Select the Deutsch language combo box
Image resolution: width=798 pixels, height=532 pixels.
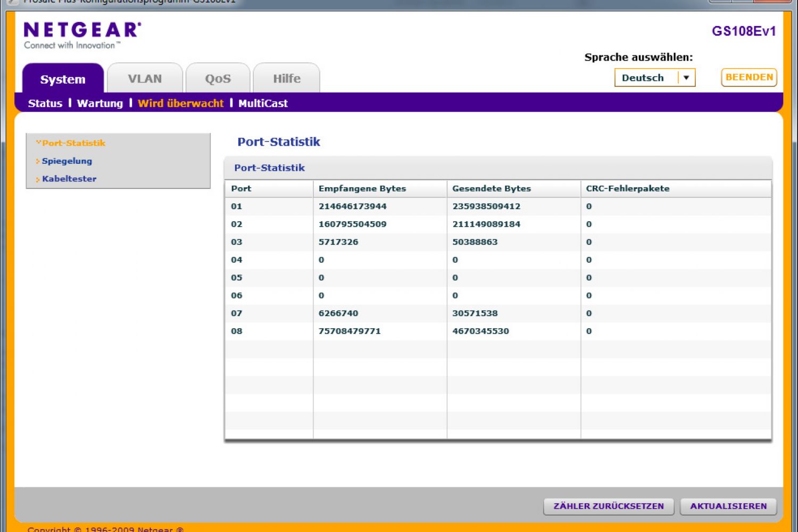[646, 78]
